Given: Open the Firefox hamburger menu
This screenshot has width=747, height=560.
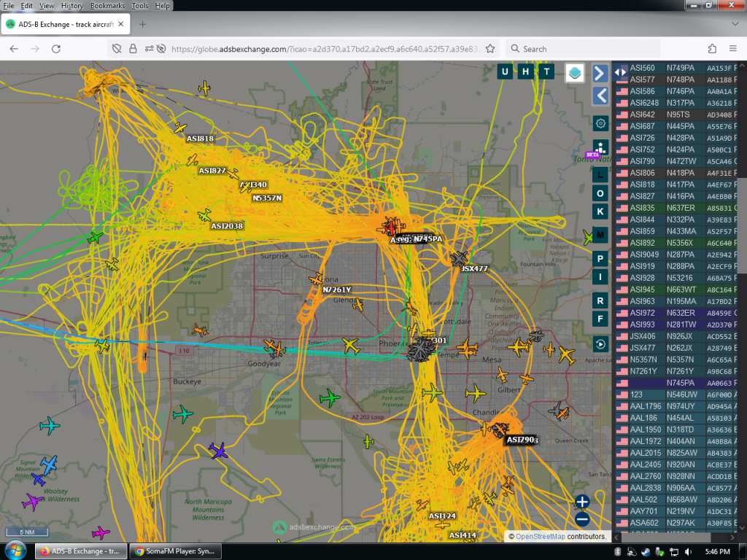Looking at the screenshot, I should [733, 49].
